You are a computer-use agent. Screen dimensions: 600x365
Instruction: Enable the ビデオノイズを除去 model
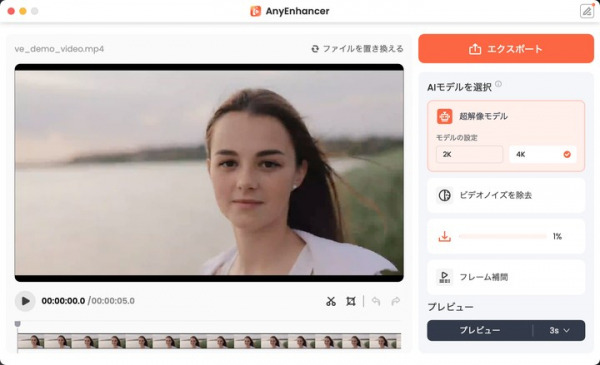tap(506, 195)
